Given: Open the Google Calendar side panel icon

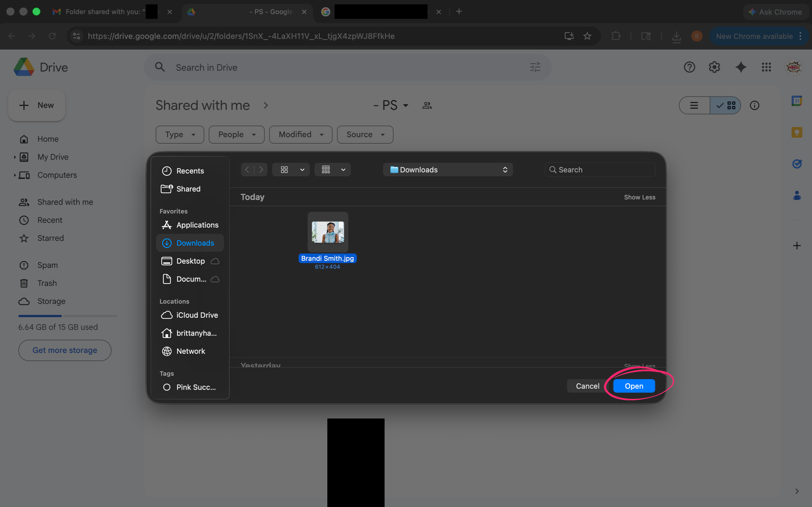Looking at the screenshot, I should [796, 101].
